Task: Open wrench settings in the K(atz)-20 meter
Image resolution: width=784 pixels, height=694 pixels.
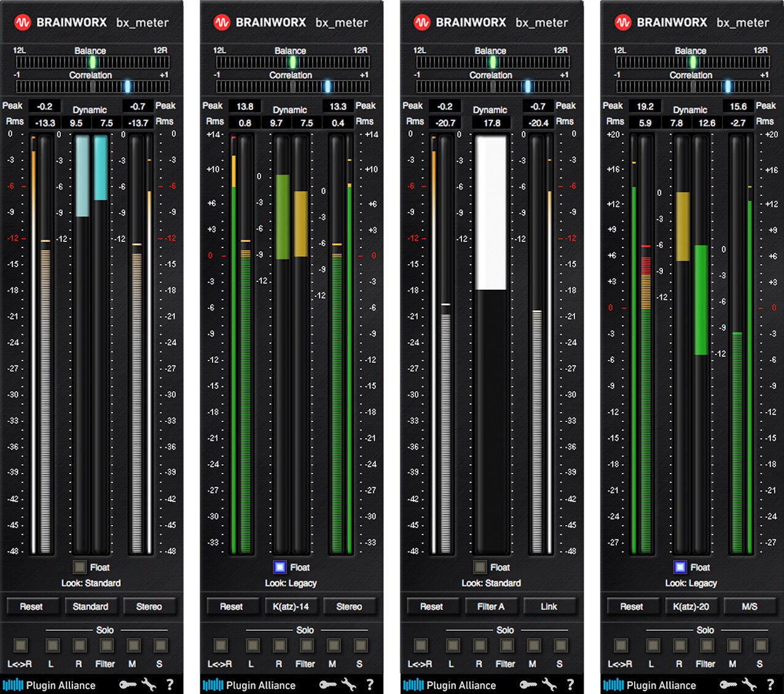Action: (x=750, y=685)
